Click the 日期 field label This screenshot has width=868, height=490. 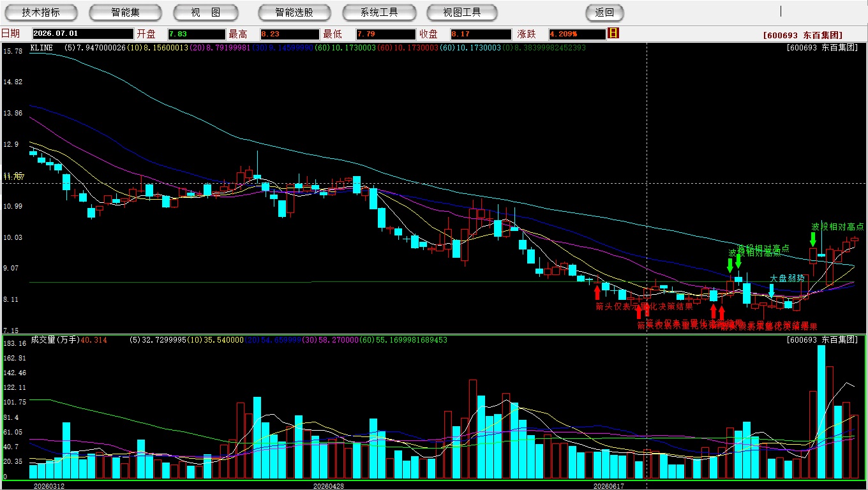click(x=10, y=34)
